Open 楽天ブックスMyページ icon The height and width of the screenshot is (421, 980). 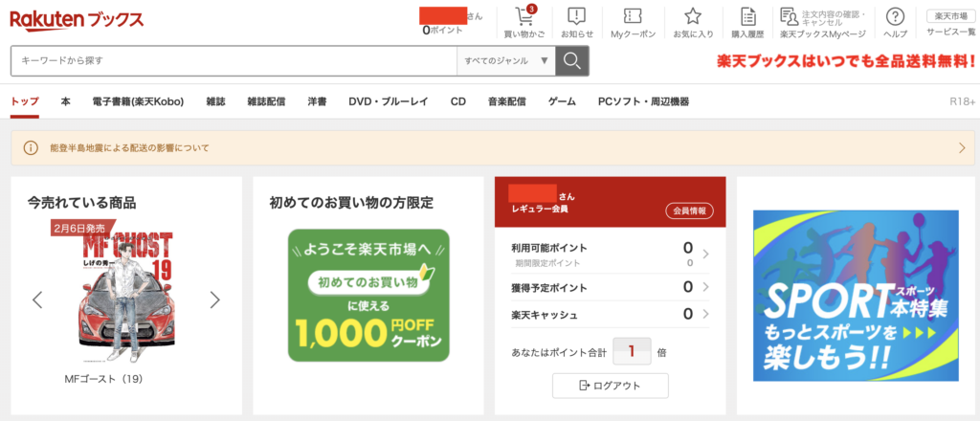coord(790,16)
